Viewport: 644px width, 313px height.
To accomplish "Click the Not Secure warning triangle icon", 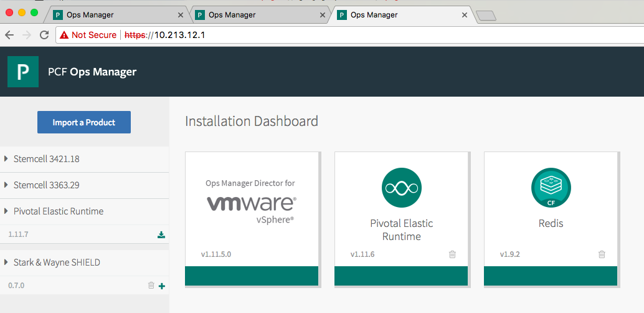I will 64,35.
